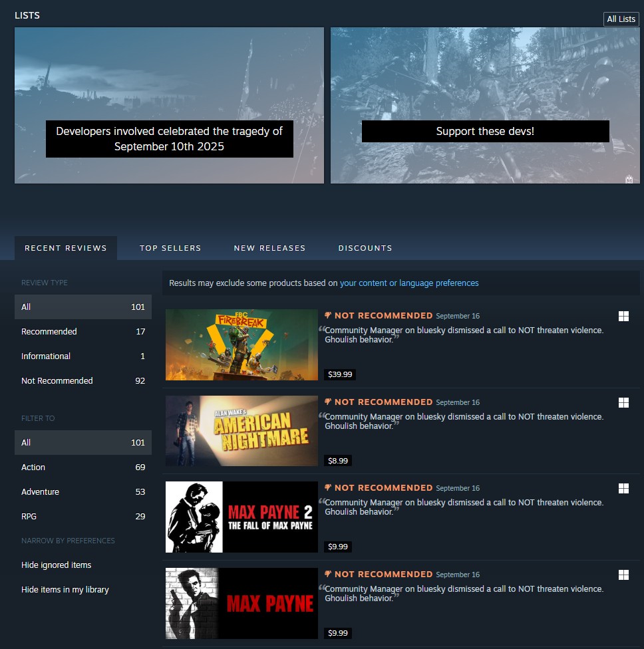Enable the Hide ignored items filter
The height and width of the screenshot is (649, 644).
(x=57, y=565)
